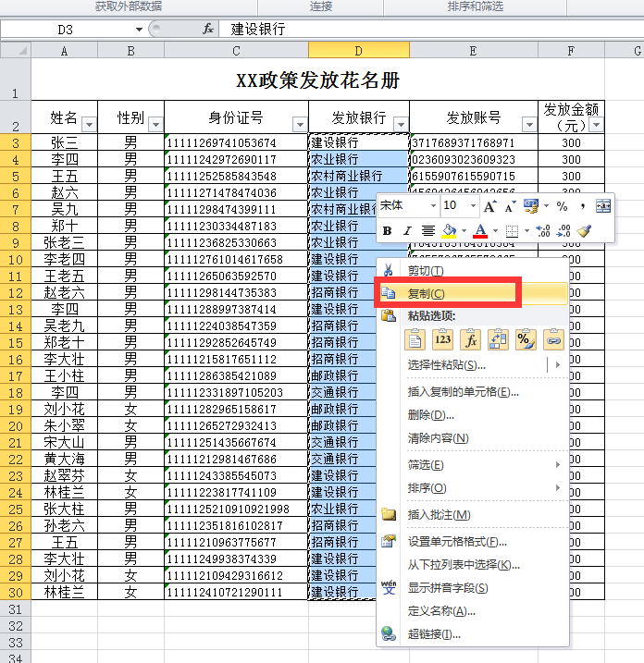Image resolution: width=644 pixels, height=663 pixels.
Task: Choose 清除内容(N) in context menu
Action: click(x=472, y=438)
